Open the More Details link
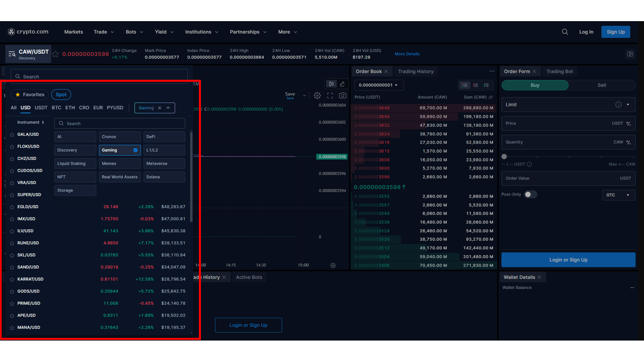 (407, 54)
